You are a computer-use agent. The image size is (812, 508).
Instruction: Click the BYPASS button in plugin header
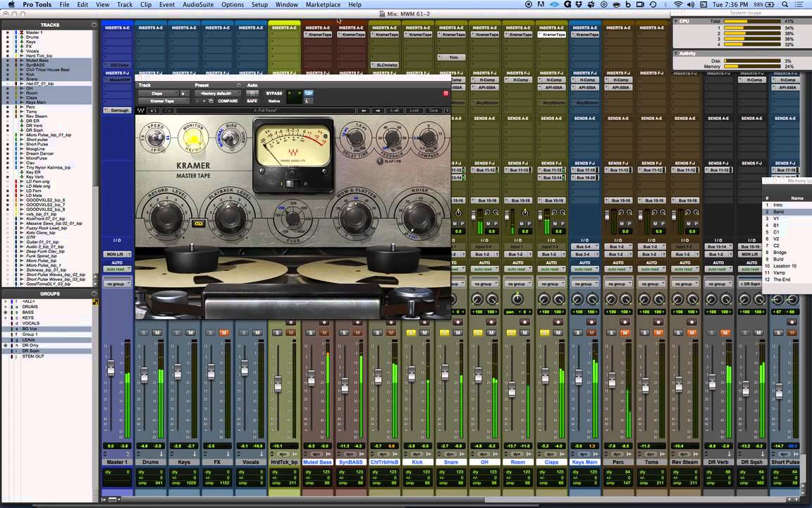pos(274,93)
